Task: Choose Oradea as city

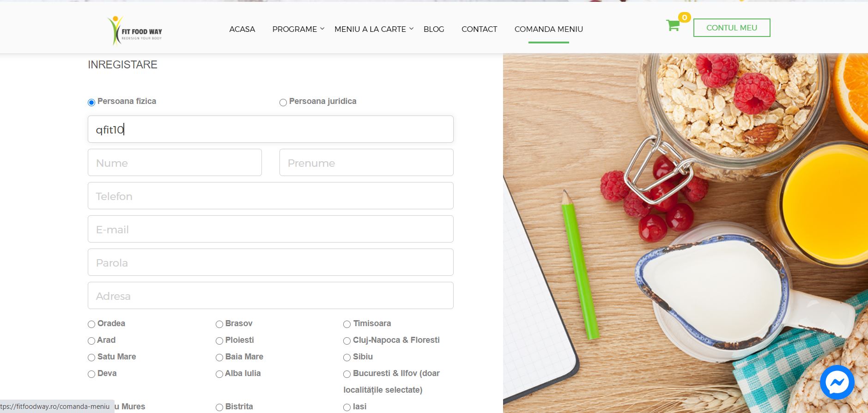Action: 91,324
